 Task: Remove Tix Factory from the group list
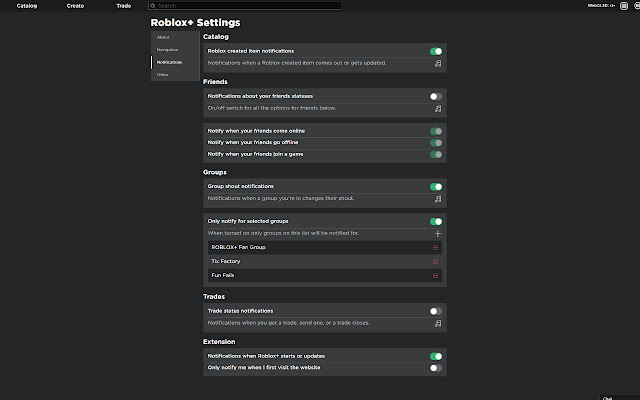click(436, 261)
